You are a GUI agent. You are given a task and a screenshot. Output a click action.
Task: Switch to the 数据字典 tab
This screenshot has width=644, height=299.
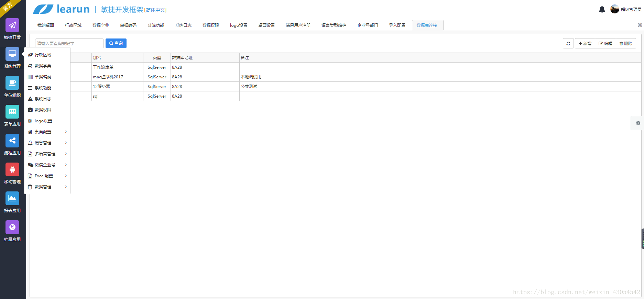coord(101,25)
